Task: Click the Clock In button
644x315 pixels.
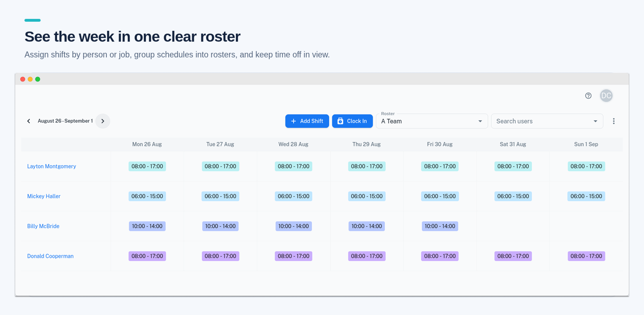Action: [x=352, y=121]
